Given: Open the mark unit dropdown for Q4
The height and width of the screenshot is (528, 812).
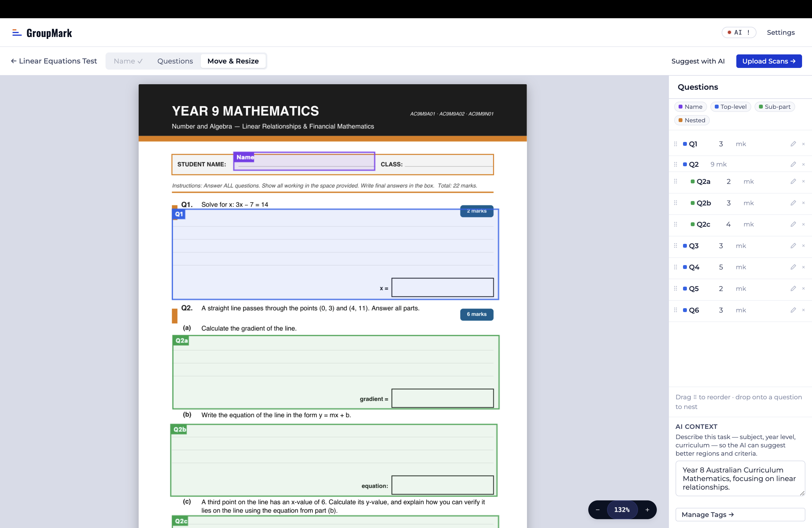Looking at the screenshot, I should [741, 267].
